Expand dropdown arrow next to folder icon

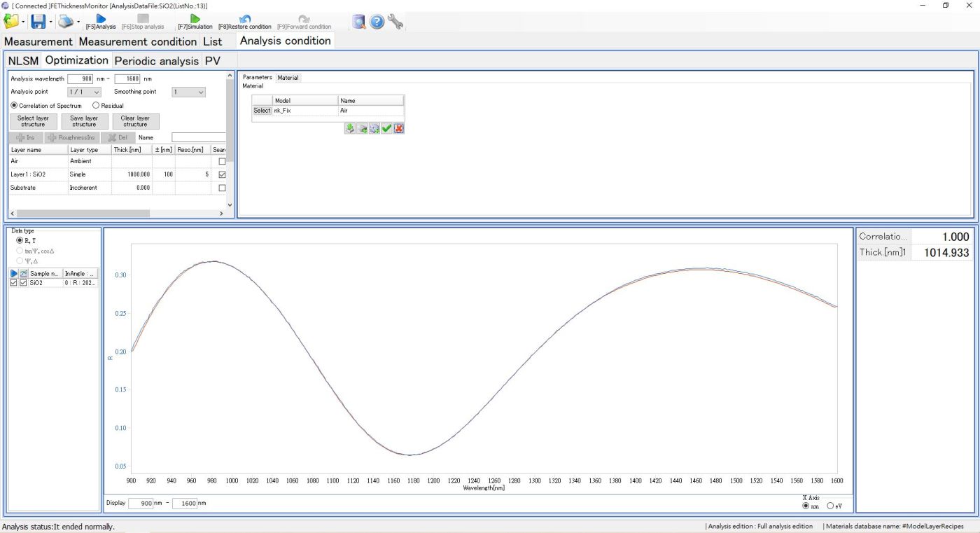click(x=24, y=22)
